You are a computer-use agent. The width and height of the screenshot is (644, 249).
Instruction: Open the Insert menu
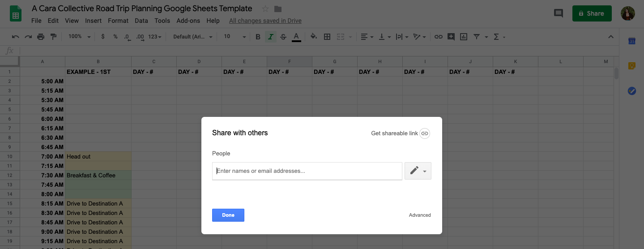click(x=93, y=21)
